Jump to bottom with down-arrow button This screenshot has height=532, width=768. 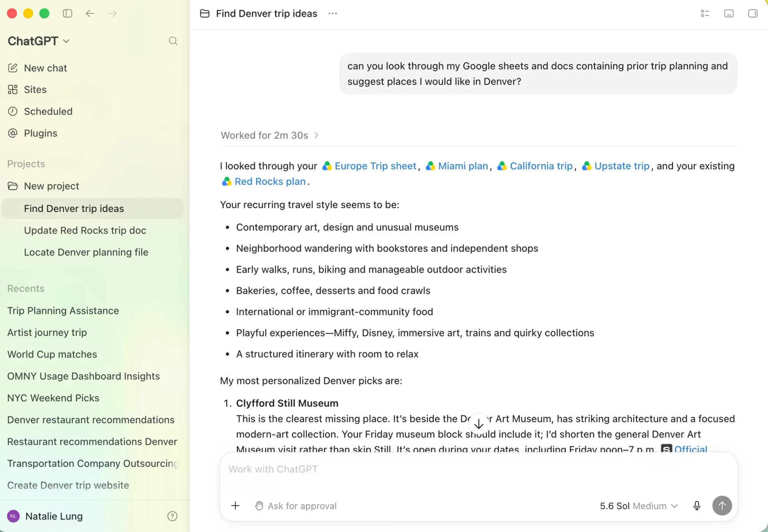(x=478, y=424)
